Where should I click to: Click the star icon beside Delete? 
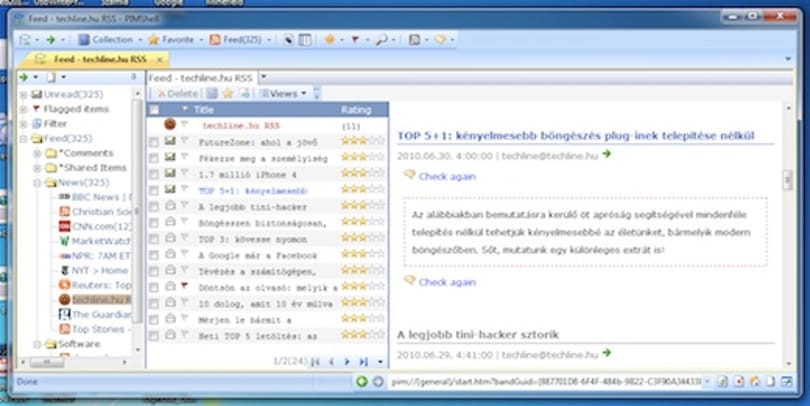[x=228, y=93]
